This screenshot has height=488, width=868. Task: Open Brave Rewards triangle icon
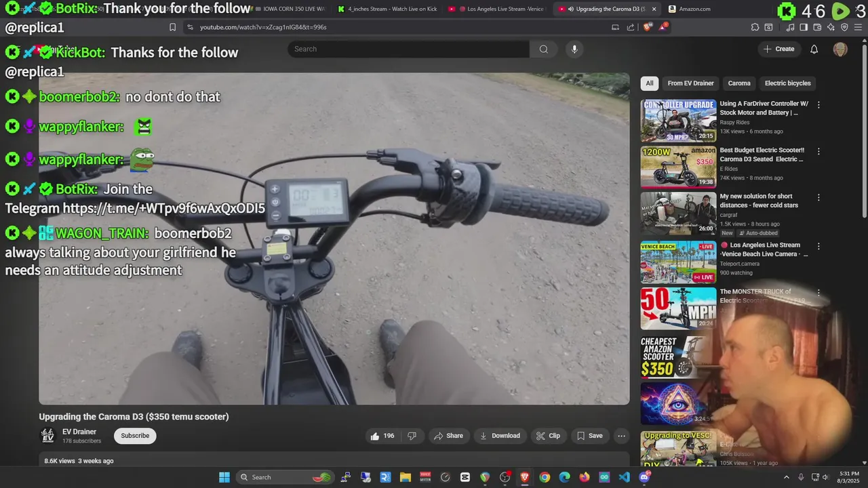coord(663,27)
